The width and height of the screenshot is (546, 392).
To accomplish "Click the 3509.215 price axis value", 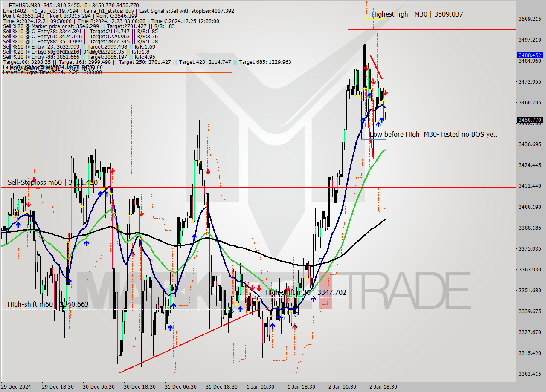I will click(529, 19).
